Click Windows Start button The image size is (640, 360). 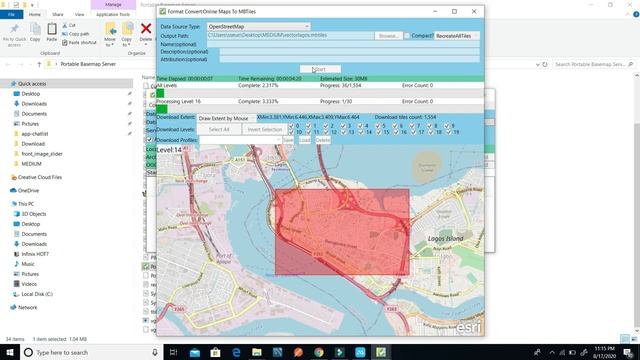(10, 352)
